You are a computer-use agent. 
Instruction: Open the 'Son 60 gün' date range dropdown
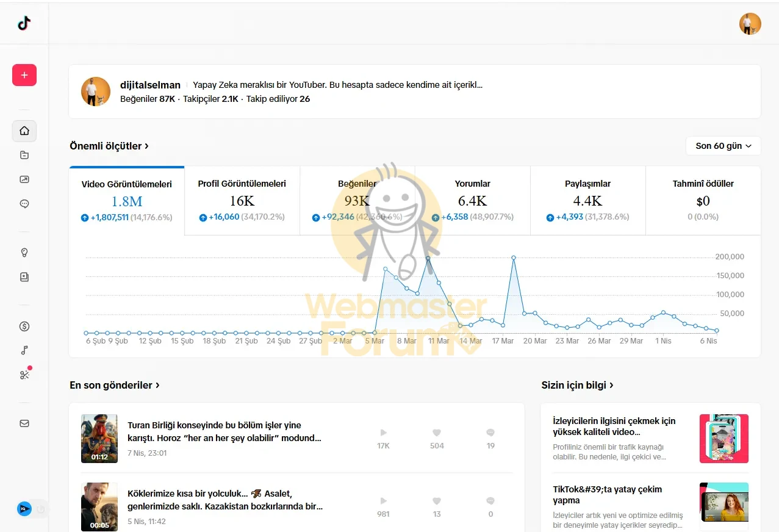pyautogui.click(x=723, y=146)
